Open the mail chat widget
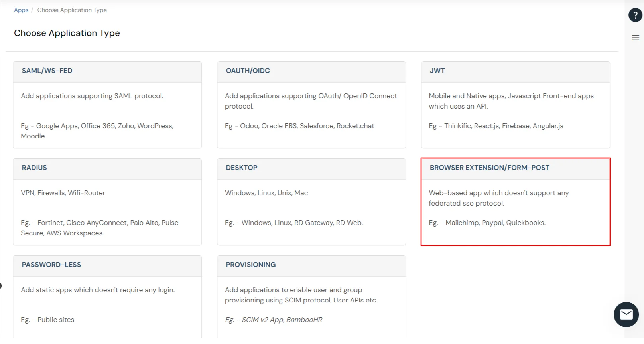This screenshot has height=344, width=644. tap(626, 314)
